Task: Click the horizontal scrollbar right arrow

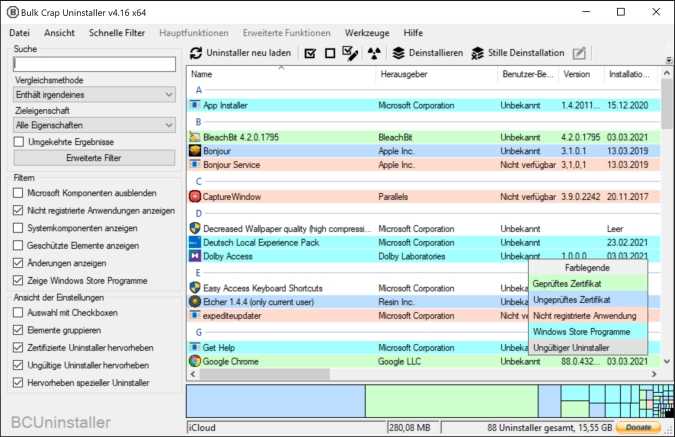Action: [654, 374]
